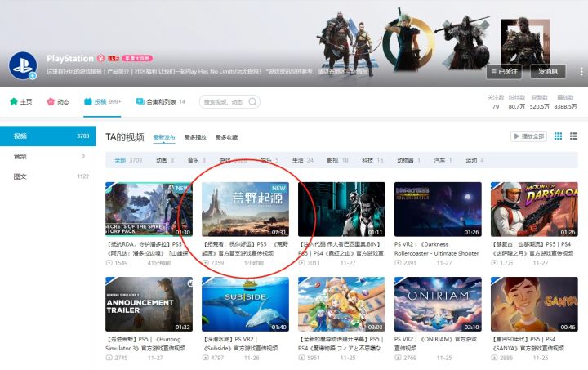The height and width of the screenshot is (370, 588).
Task: Click the pink 年度大会员 badge
Action: pyautogui.click(x=137, y=59)
